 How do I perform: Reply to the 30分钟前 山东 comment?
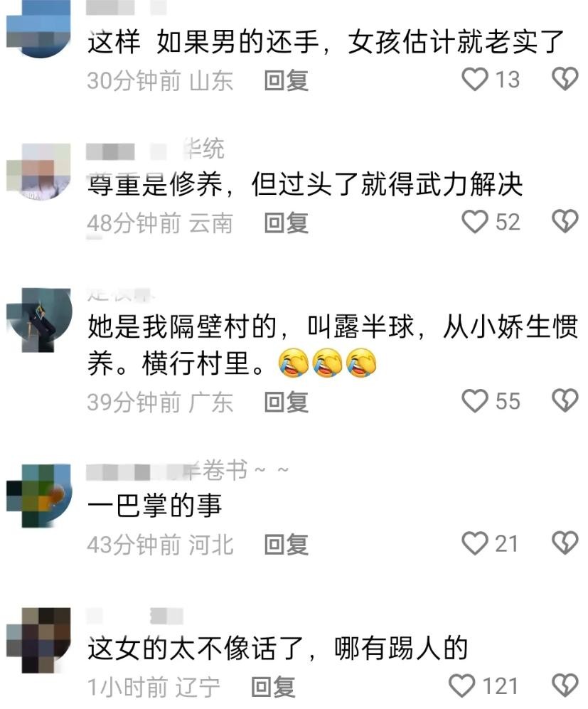pyautogui.click(x=287, y=81)
